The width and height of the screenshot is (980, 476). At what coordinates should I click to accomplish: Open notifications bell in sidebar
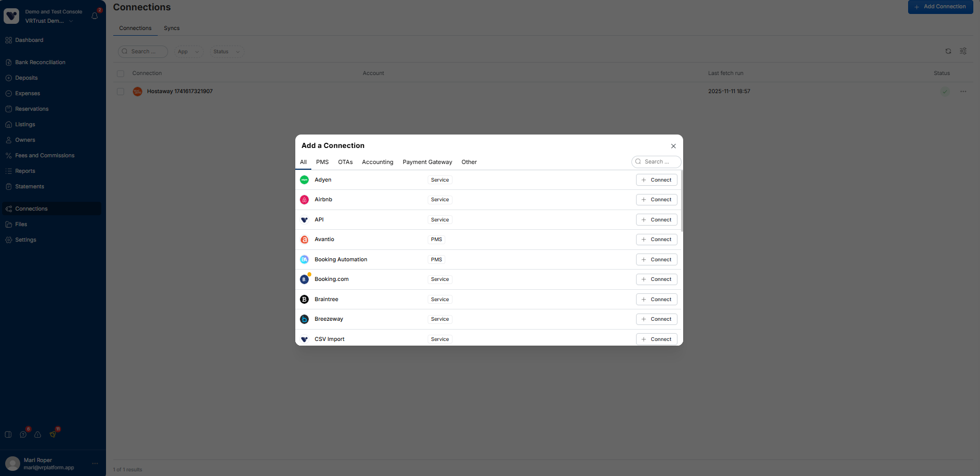[95, 16]
